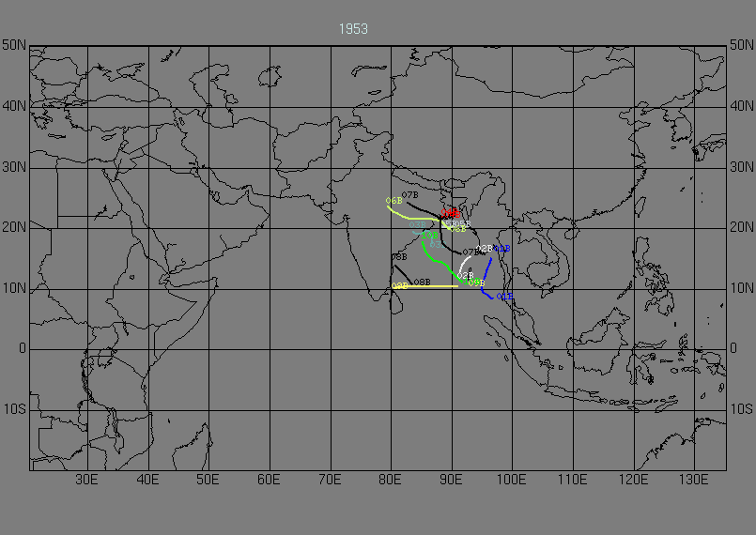Click the 1953 year title
Viewport: 756px width, 535px height.
coord(353,29)
